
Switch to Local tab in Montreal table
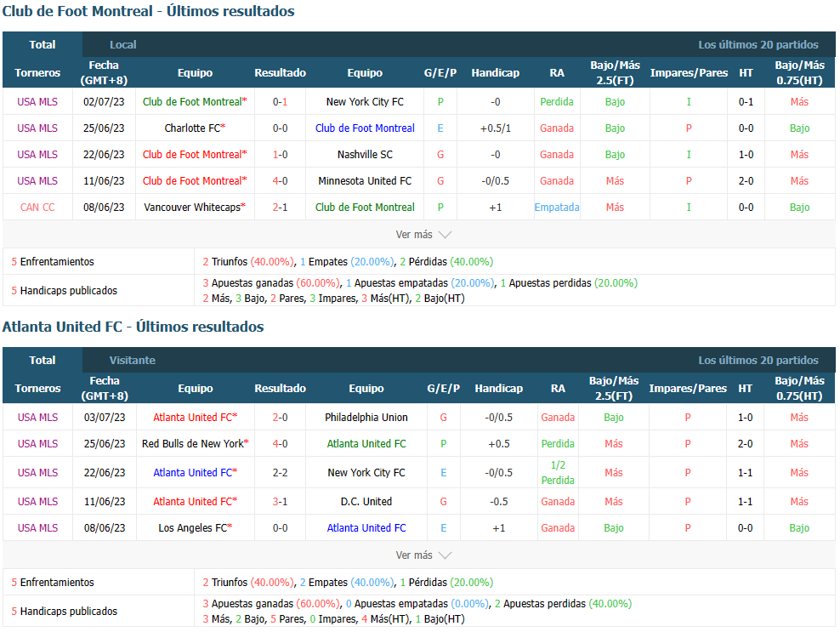122,45
